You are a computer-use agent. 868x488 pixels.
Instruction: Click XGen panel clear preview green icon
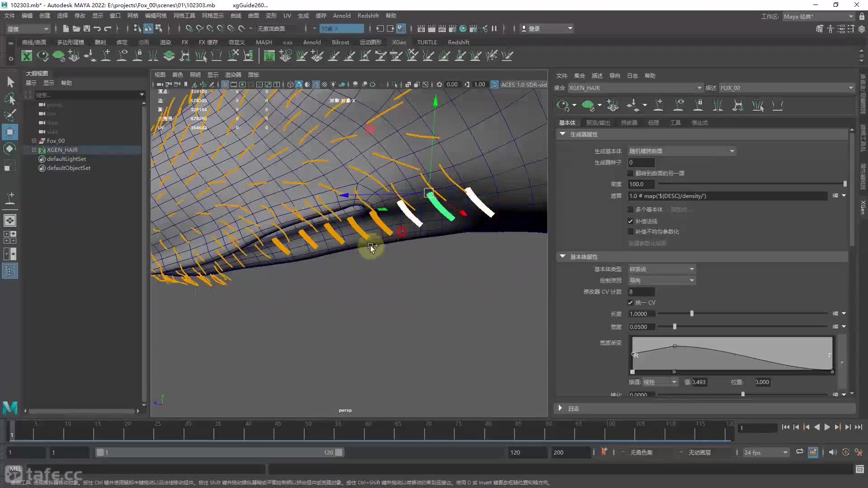[x=588, y=105]
